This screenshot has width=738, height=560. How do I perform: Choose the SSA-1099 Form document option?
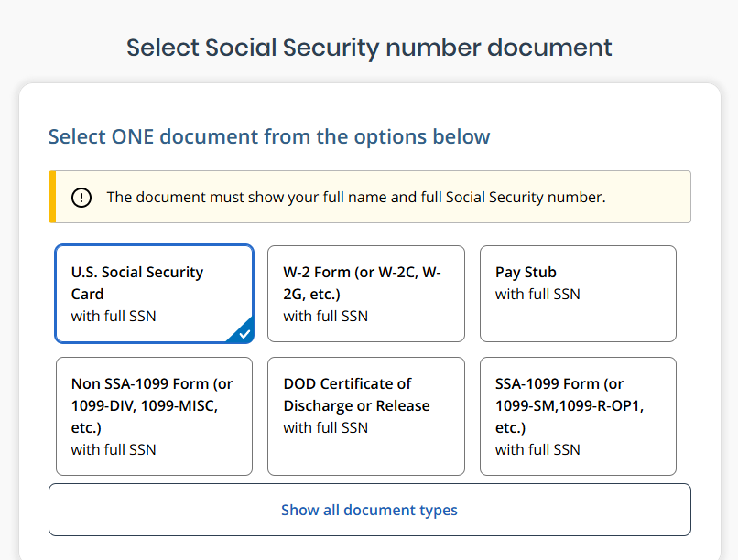click(x=578, y=416)
